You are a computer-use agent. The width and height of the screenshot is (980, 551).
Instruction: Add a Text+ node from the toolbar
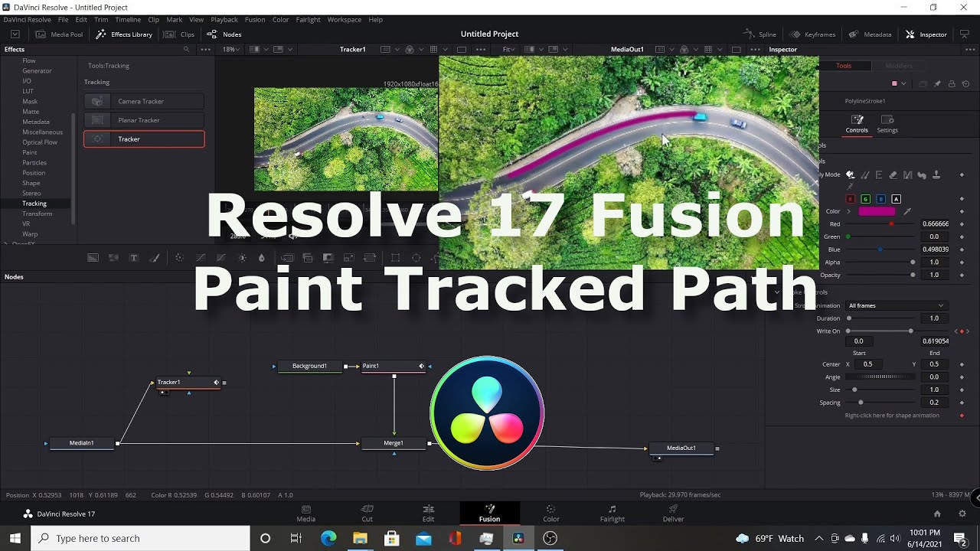[134, 258]
